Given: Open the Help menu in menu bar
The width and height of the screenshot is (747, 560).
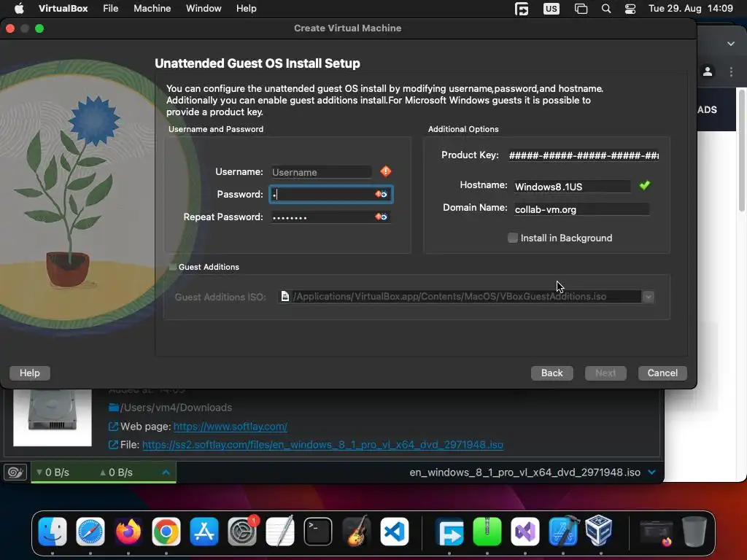Looking at the screenshot, I should coord(247,9).
